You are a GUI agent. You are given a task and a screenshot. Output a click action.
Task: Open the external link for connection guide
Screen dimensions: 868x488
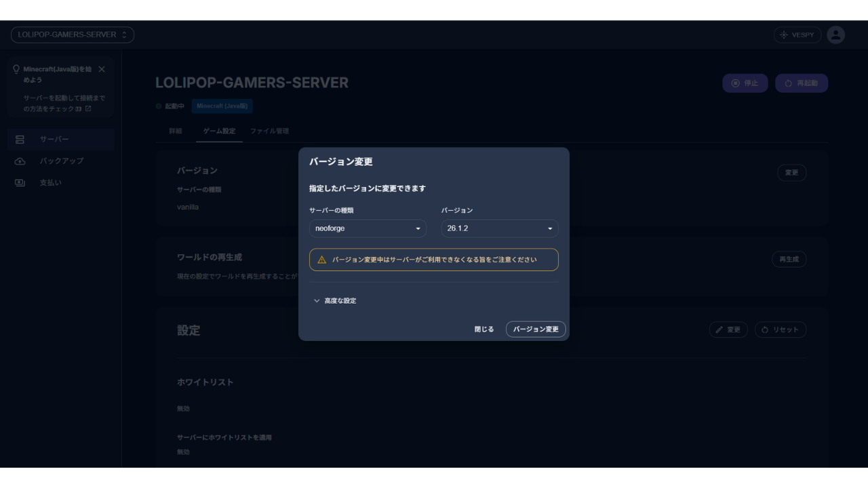tap(88, 108)
